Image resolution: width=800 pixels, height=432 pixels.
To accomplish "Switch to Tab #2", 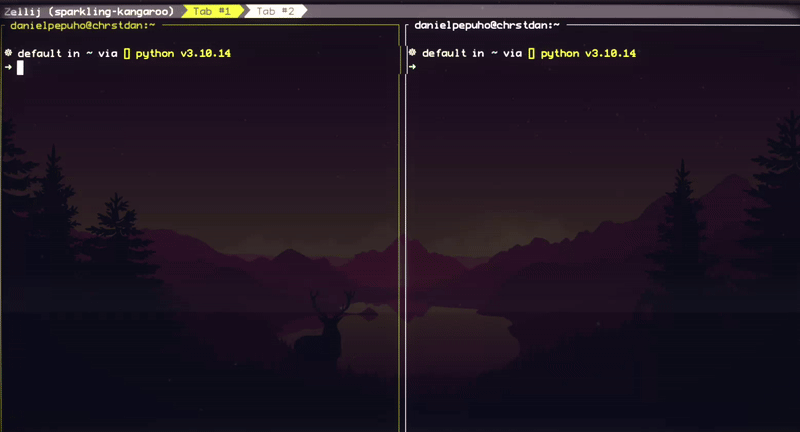I will coord(276,11).
